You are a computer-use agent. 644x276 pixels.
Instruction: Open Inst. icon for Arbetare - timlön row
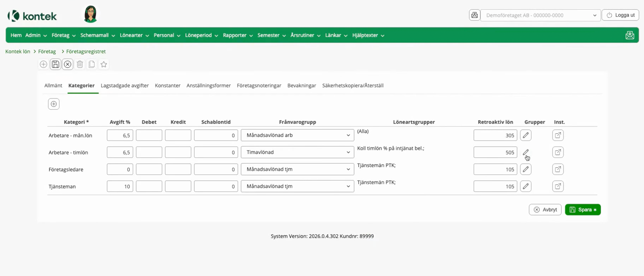tap(558, 153)
